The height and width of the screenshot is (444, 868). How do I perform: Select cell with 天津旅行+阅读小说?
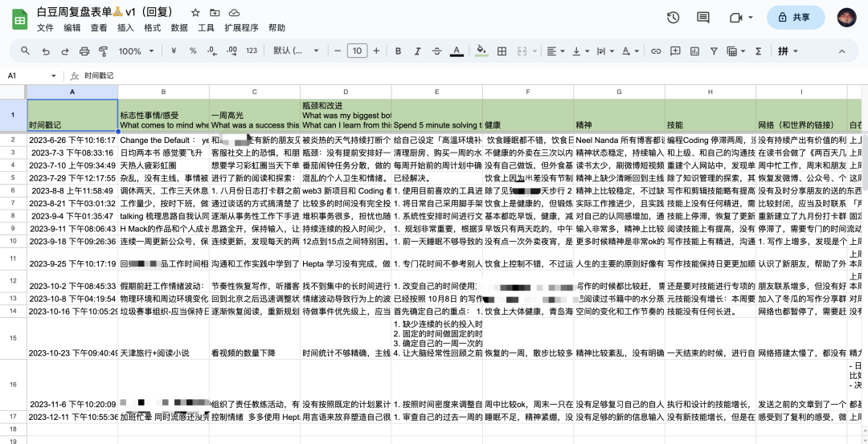163,338
